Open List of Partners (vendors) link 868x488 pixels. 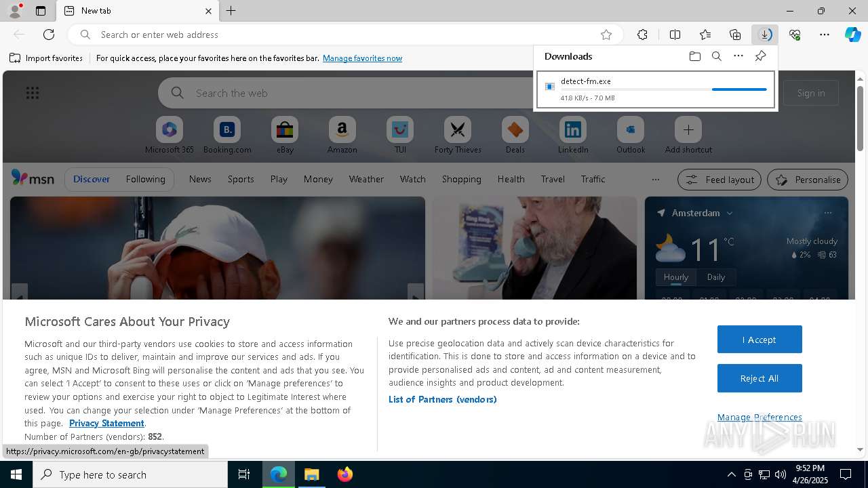tap(443, 399)
